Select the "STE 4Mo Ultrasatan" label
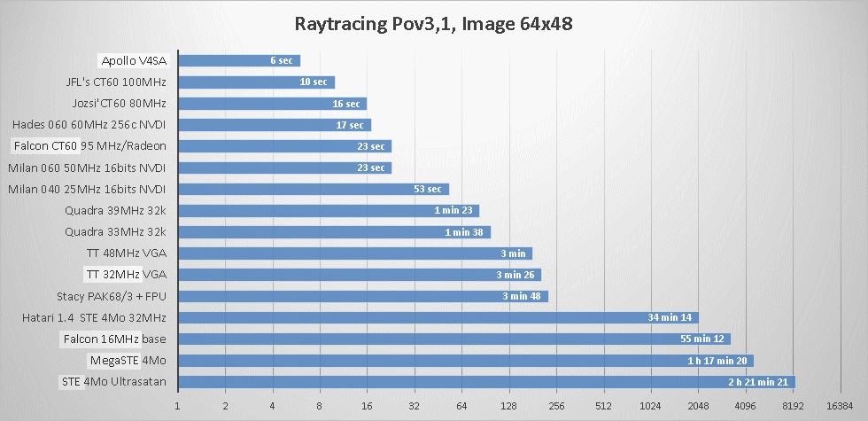 (114, 382)
